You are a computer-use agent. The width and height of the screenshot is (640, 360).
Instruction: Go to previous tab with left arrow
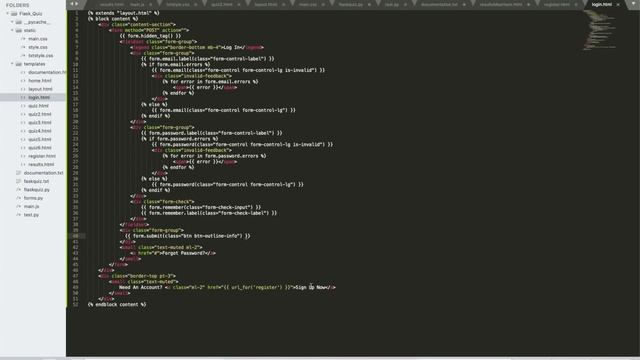pos(72,4)
